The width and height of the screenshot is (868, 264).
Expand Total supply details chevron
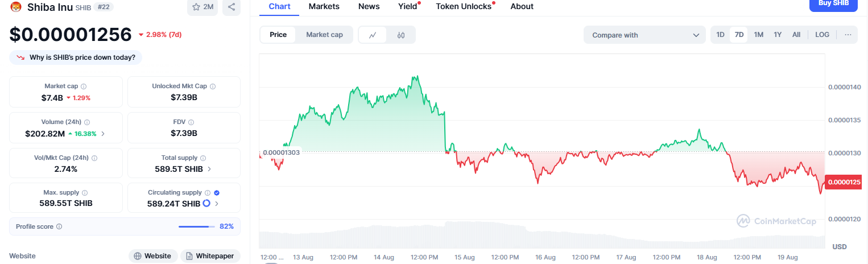tap(209, 169)
